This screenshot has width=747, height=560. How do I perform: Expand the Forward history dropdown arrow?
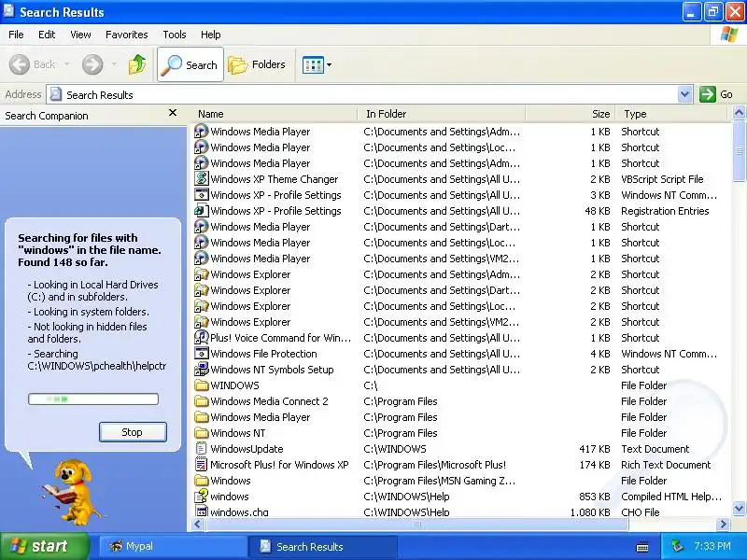114,64
